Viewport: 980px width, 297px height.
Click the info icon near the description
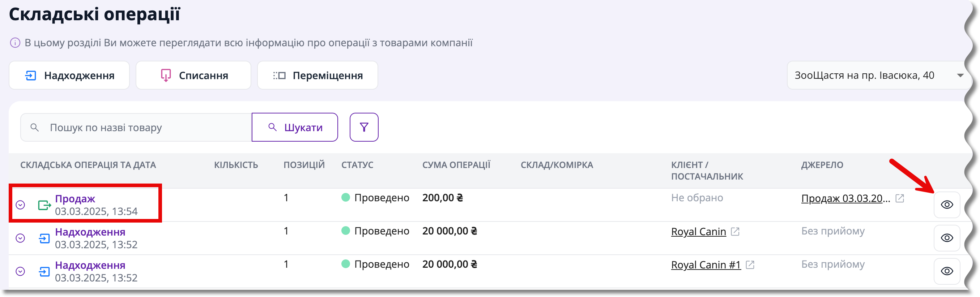click(15, 43)
